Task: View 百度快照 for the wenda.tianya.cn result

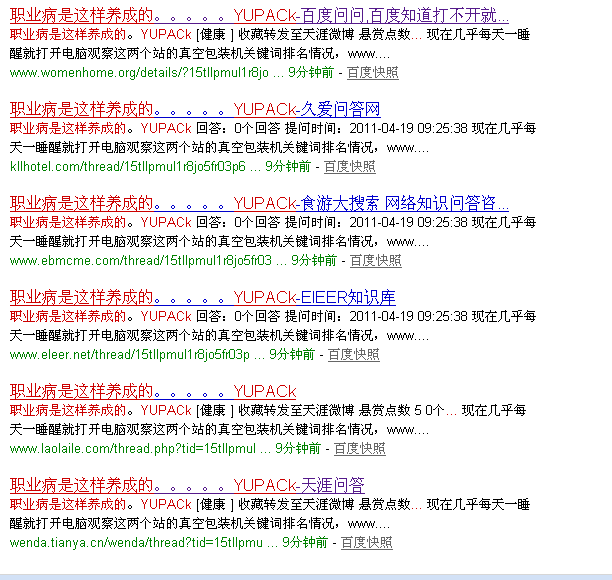Action: point(366,543)
